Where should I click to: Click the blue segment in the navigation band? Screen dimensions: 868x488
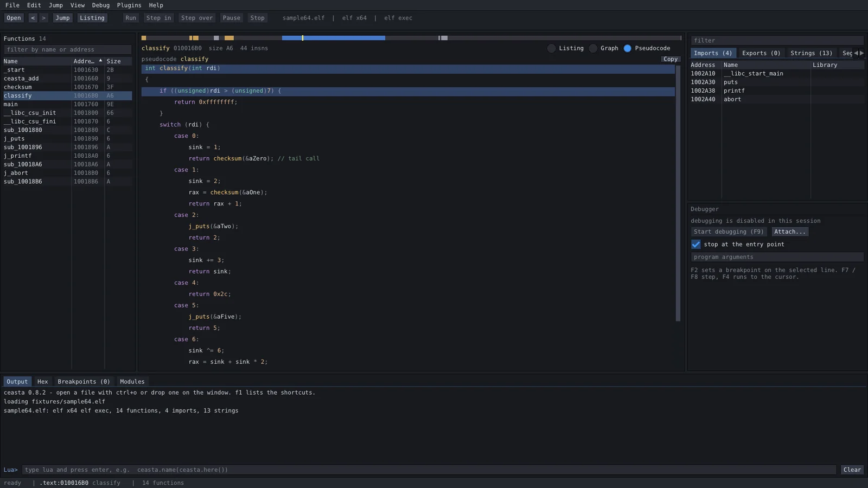point(334,38)
